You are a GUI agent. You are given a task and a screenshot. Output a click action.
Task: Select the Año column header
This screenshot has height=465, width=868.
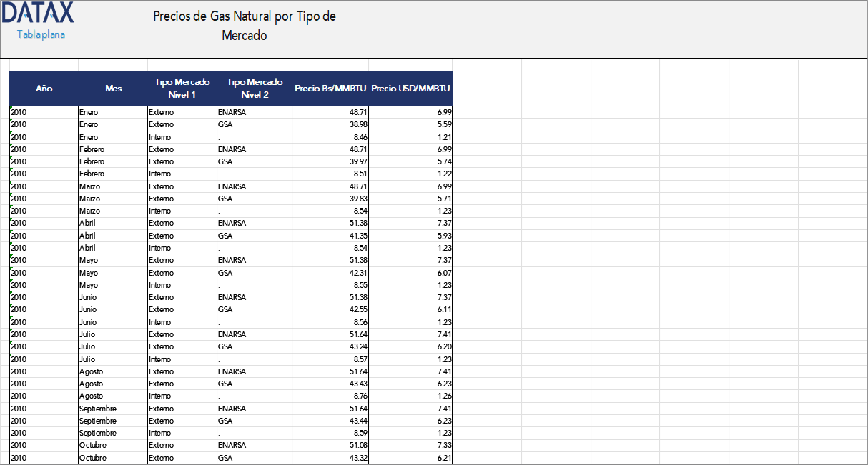44,89
